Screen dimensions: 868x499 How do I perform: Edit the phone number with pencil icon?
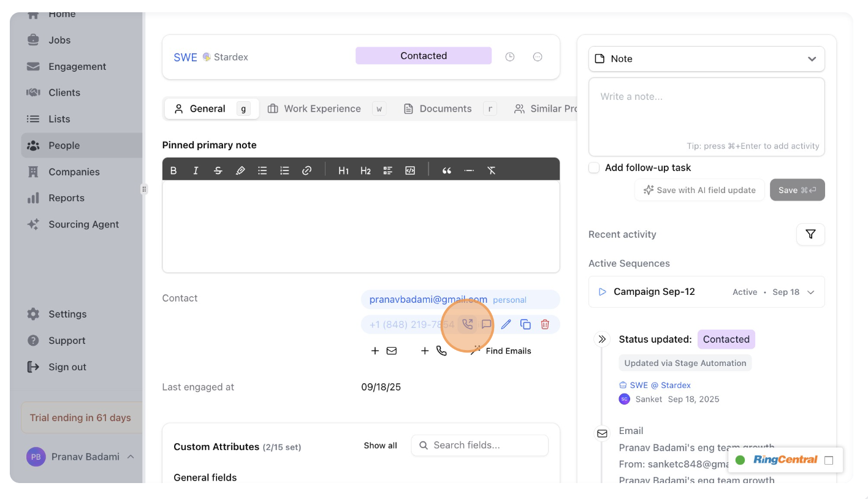tap(506, 324)
